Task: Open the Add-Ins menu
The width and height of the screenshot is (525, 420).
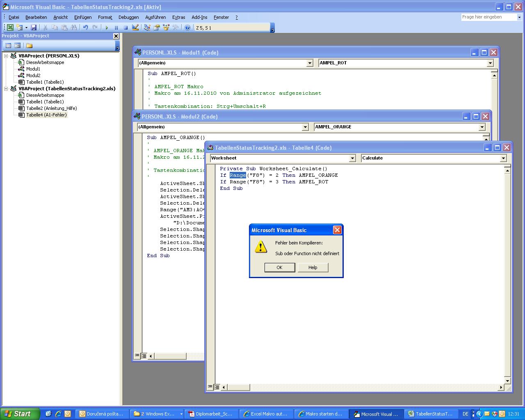Action: 199,17
